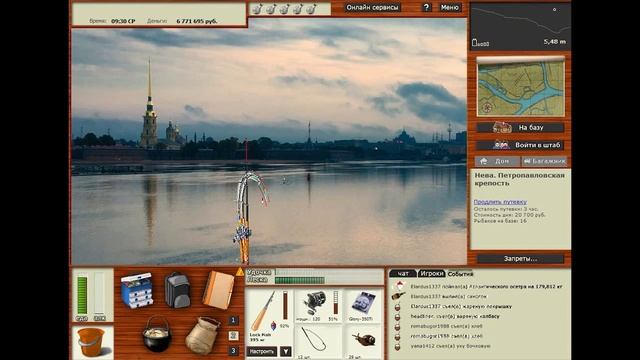Click the Запреты... button
Image resolution: width=640 pixels, height=360 pixels.
click(x=520, y=258)
